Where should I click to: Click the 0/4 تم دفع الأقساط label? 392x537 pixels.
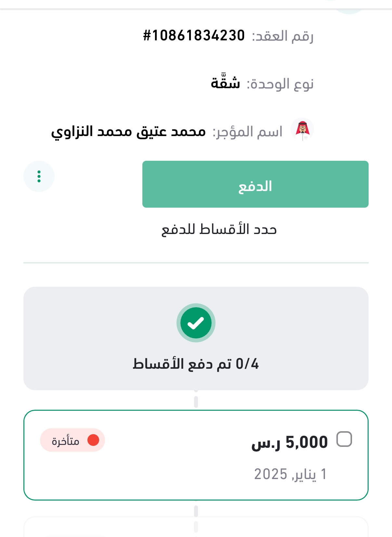(196, 364)
